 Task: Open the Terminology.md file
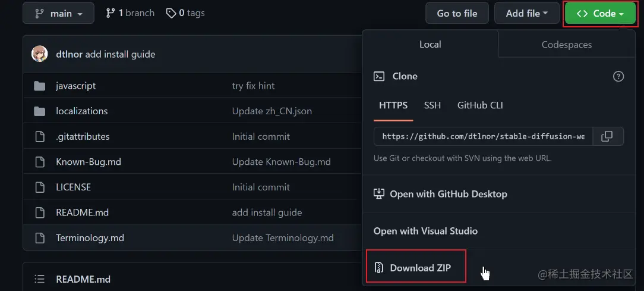tap(90, 238)
